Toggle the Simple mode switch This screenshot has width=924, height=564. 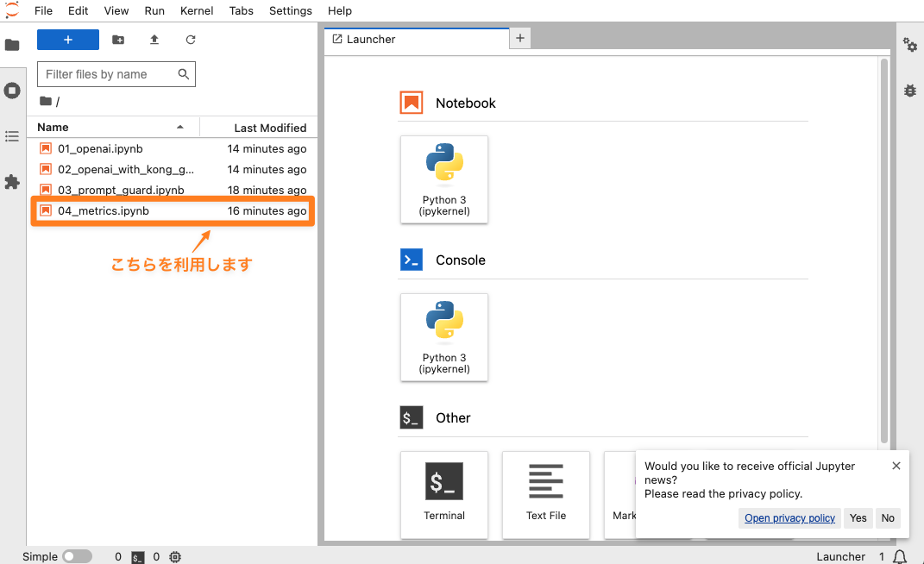click(77, 556)
